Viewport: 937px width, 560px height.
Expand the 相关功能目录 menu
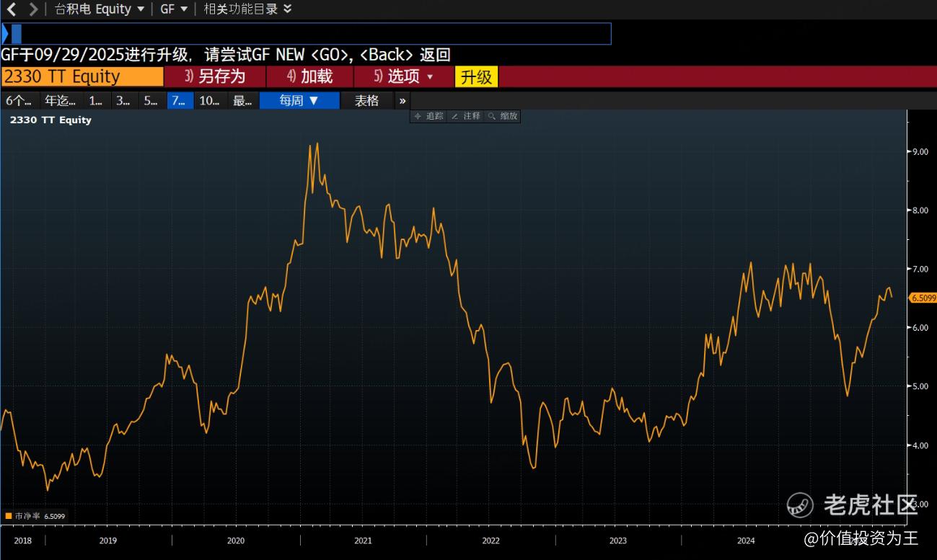pyautogui.click(x=247, y=9)
